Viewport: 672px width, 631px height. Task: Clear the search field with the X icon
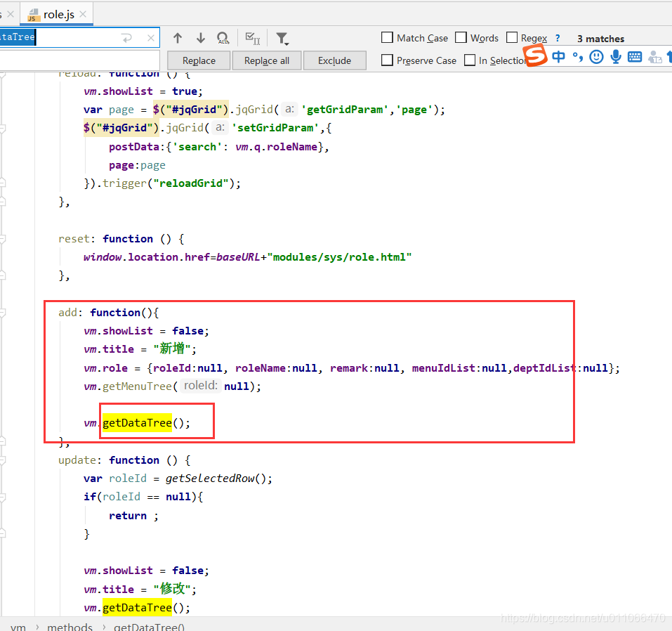pos(151,38)
